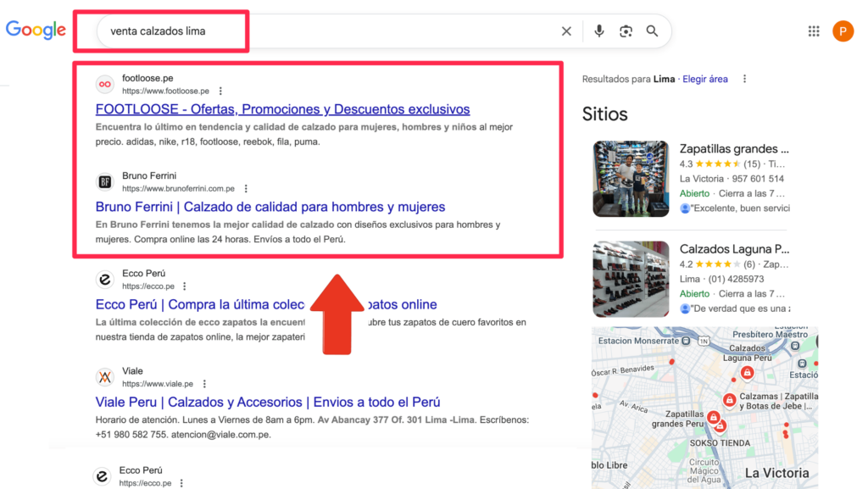Click the reviewer avatar beside "Excelente, buen servici"

(685, 208)
